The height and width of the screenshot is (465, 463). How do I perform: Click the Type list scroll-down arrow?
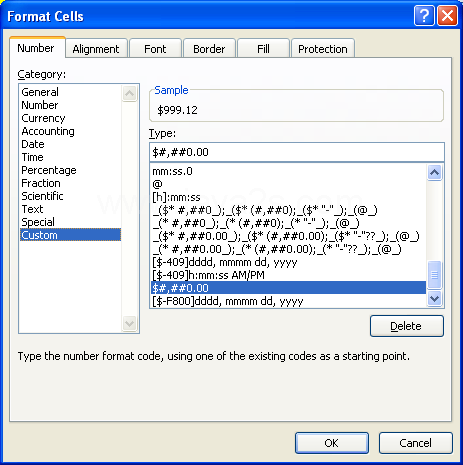[435, 298]
